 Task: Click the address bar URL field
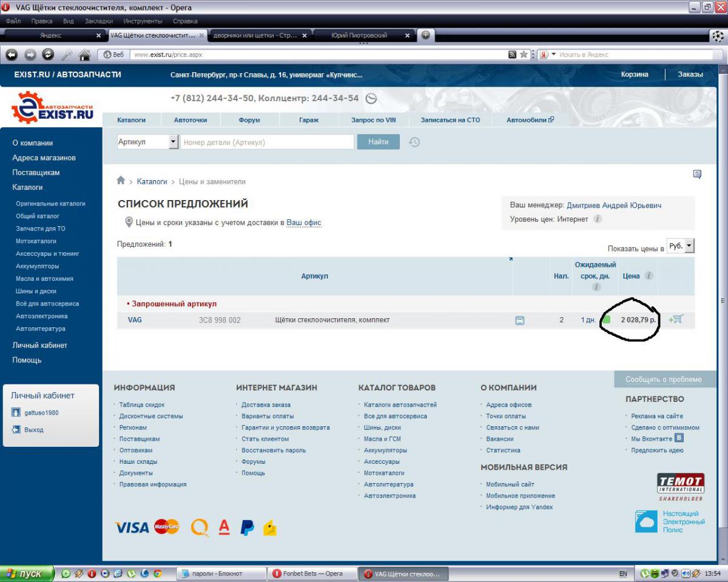[318, 55]
